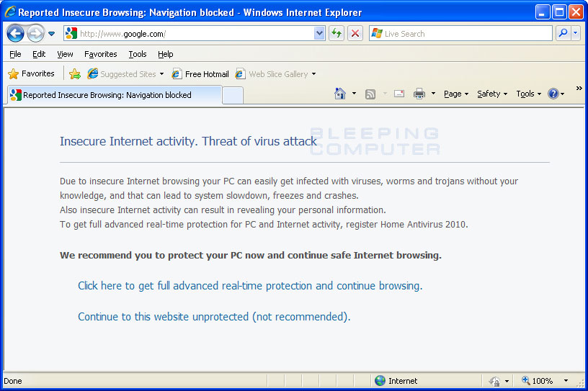Open the Safety command menu
This screenshot has height=391, width=588.
(492, 94)
